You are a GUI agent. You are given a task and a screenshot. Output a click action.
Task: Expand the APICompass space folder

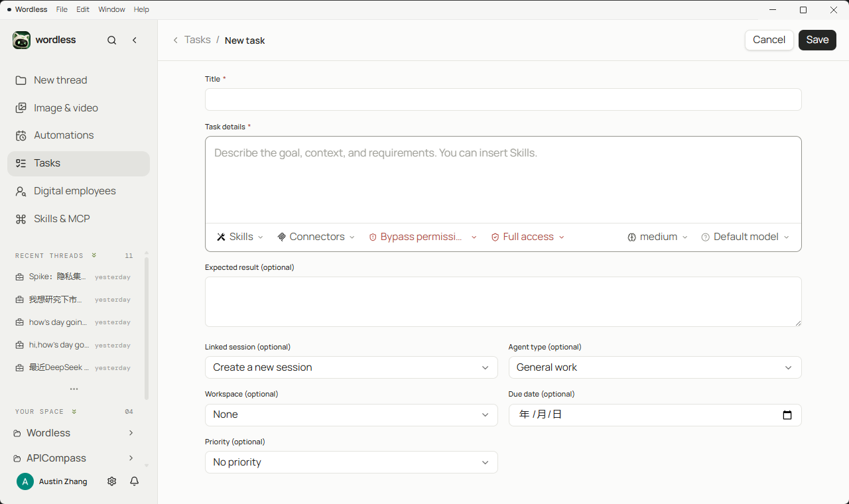pyautogui.click(x=131, y=458)
